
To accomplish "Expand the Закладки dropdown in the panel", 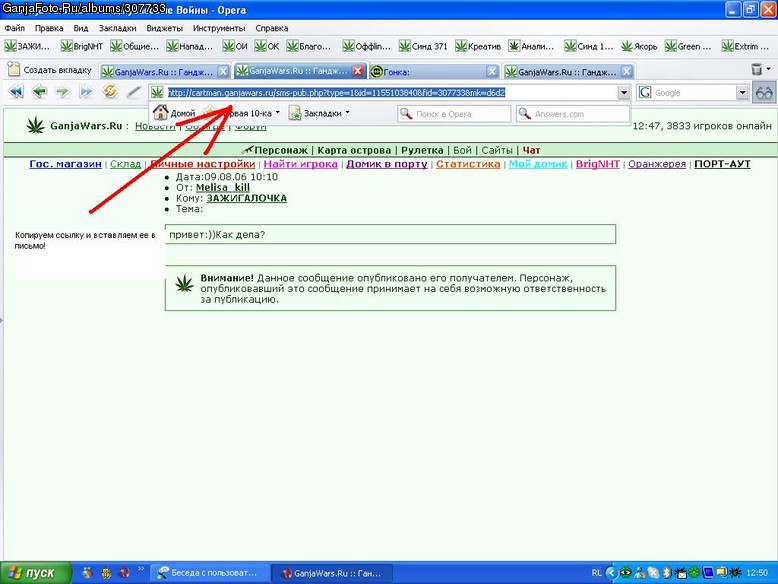I will [320, 113].
